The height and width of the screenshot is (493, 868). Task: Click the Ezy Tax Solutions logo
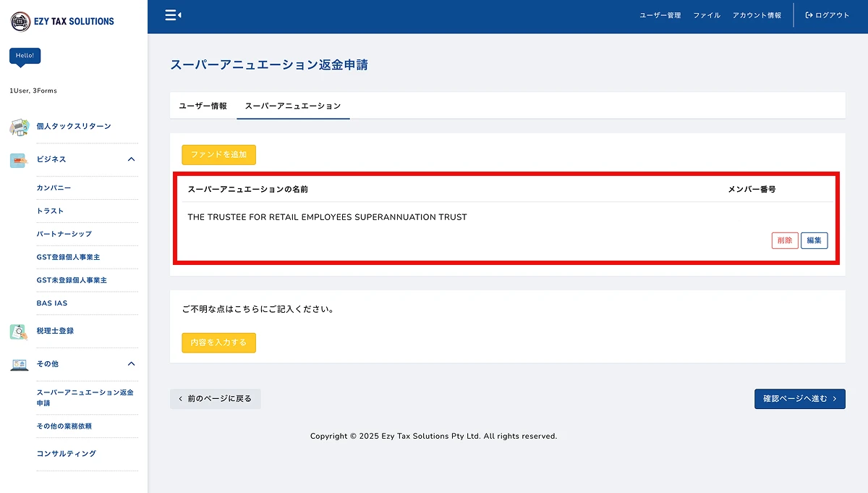(62, 22)
